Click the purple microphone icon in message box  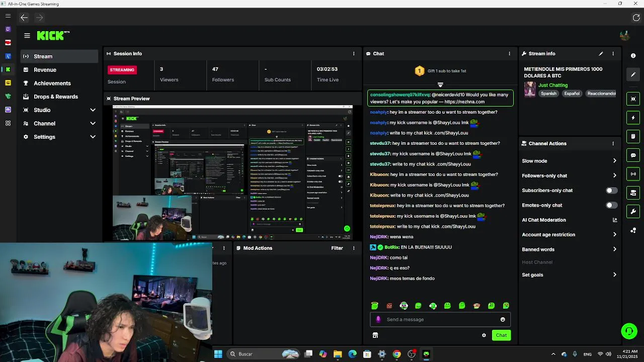378,319
